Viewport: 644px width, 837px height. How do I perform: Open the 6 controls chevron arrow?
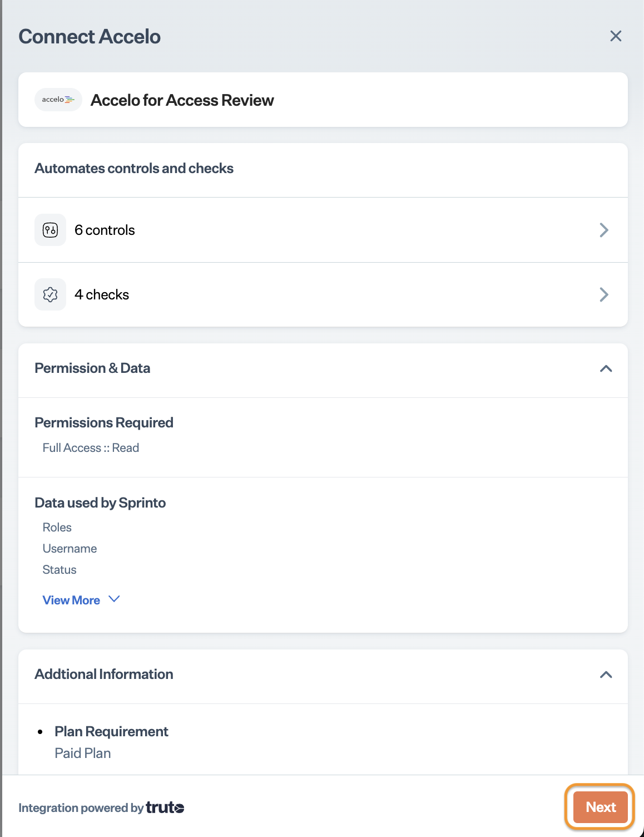(604, 230)
